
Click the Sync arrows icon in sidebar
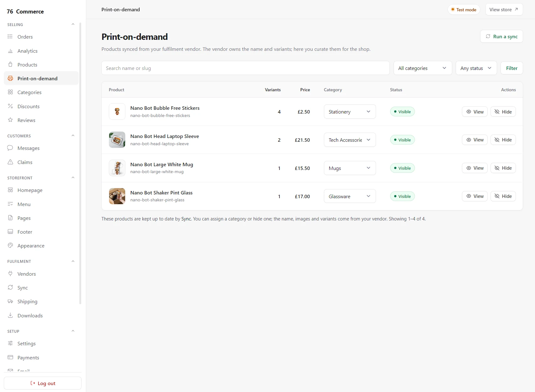click(10, 288)
